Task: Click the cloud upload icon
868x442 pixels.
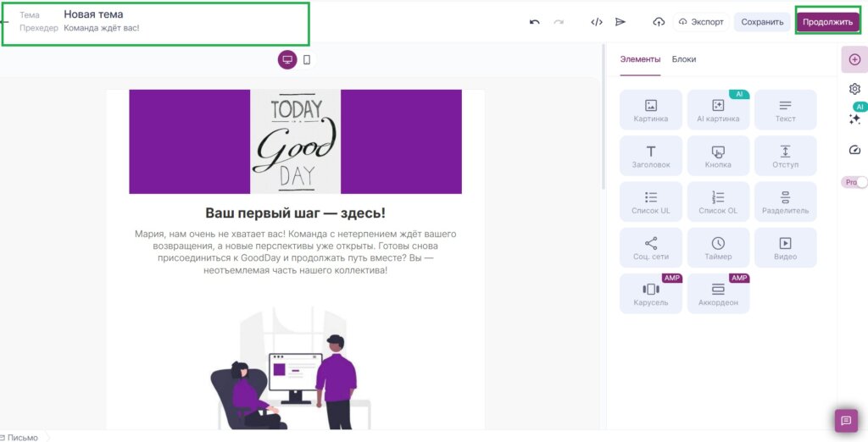Action: point(659,22)
